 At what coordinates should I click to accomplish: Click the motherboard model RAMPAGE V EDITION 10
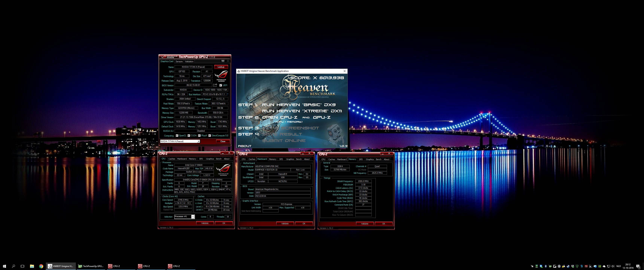273,169
